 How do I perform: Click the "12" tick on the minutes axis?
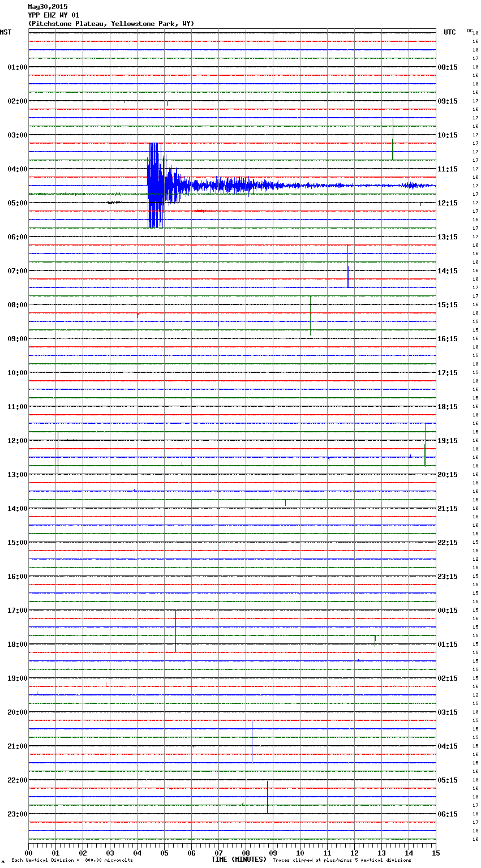tap(354, 853)
